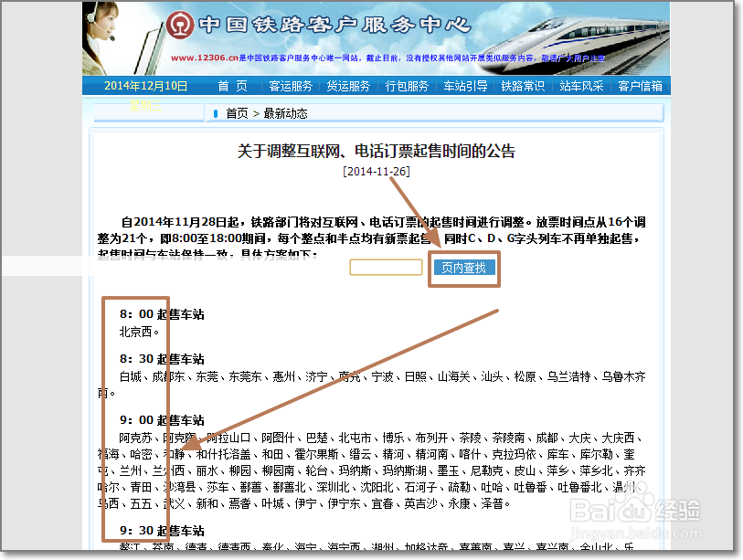Screen dimensions: 743x560
Task: Open the 行包服务 luggage service menu
Action: point(406,86)
